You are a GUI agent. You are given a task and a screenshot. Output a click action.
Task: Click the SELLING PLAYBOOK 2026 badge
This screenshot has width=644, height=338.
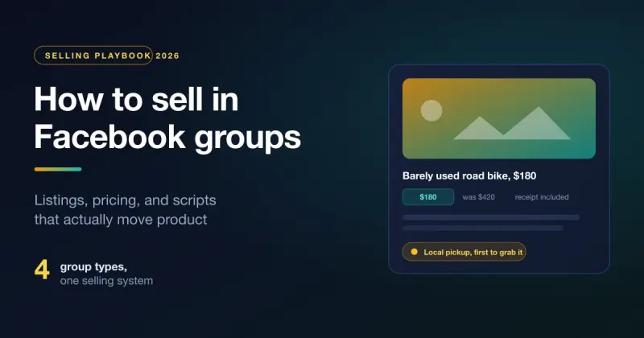(107, 56)
